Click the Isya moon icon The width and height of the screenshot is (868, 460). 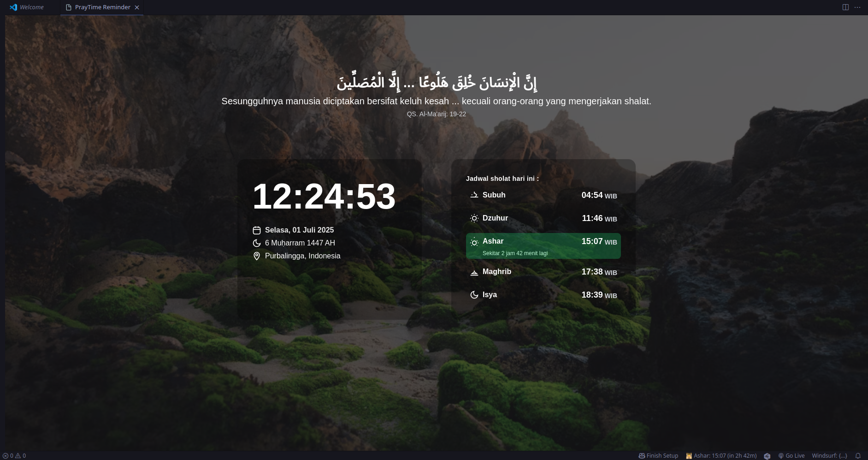[474, 295]
